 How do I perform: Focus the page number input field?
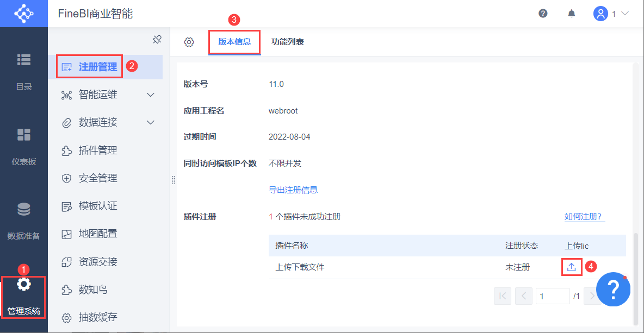point(553,296)
